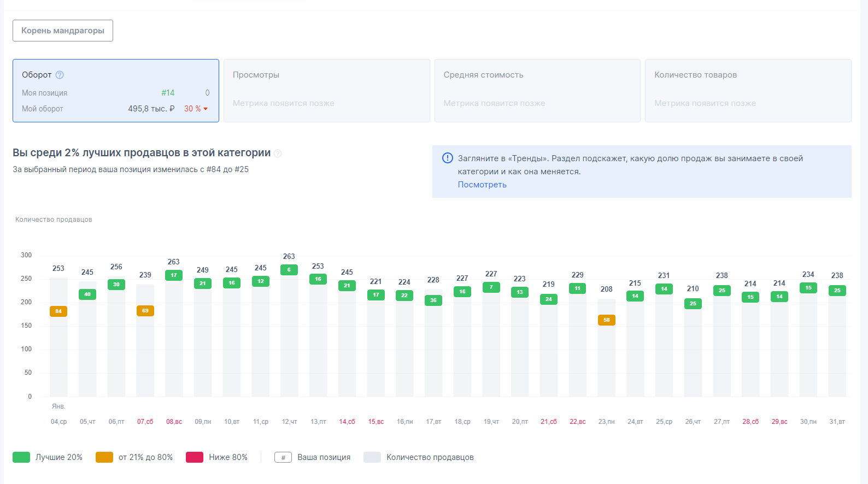This screenshot has height=484, width=868.
Task: Click the Корень мандрагоры category button
Action: tap(63, 31)
